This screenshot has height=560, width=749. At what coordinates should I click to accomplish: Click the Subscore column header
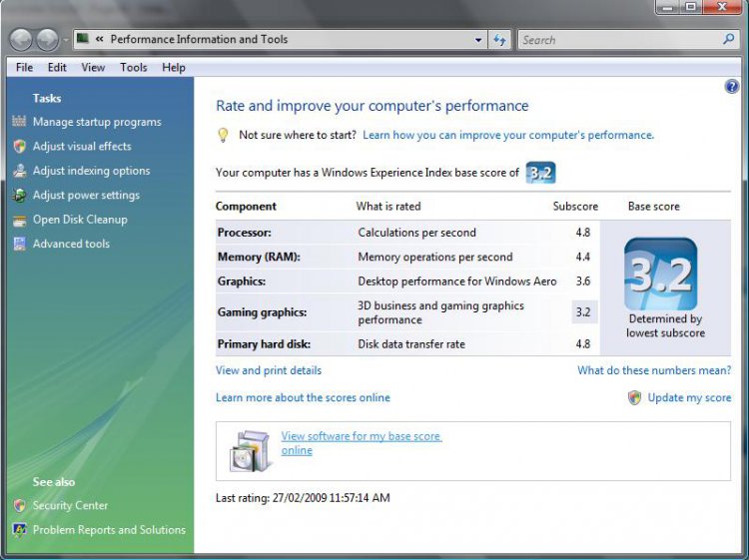575,207
